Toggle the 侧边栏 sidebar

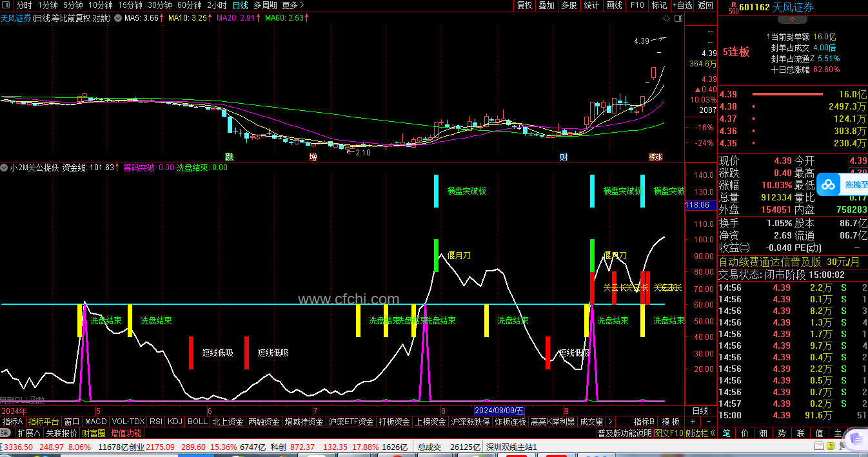(700, 433)
